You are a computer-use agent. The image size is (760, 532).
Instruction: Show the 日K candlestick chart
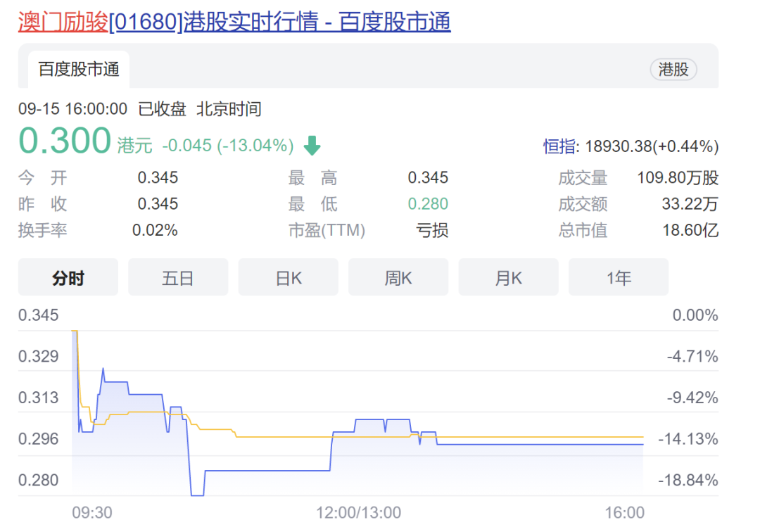coord(288,278)
